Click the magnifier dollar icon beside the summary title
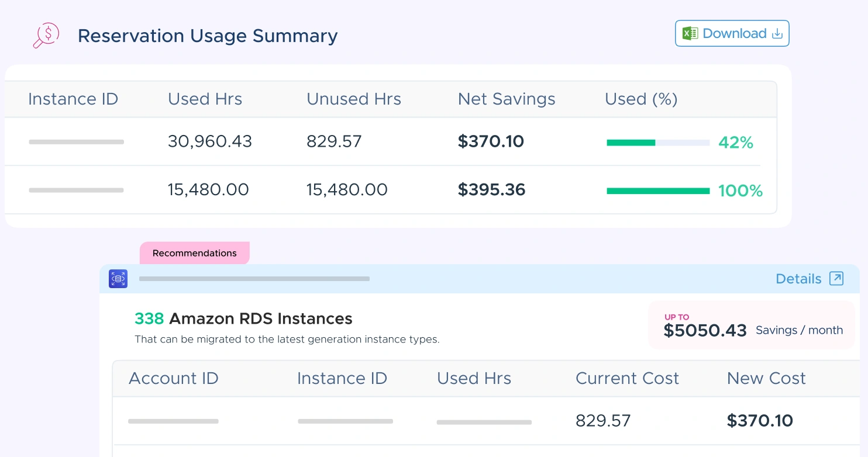The width and height of the screenshot is (868, 457). tap(46, 36)
